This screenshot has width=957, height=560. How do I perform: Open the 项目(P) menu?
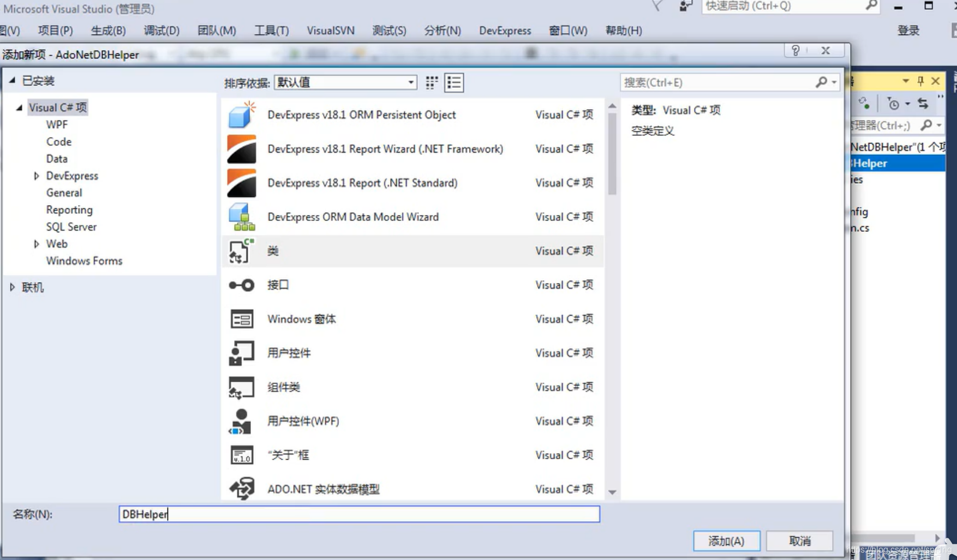click(55, 31)
